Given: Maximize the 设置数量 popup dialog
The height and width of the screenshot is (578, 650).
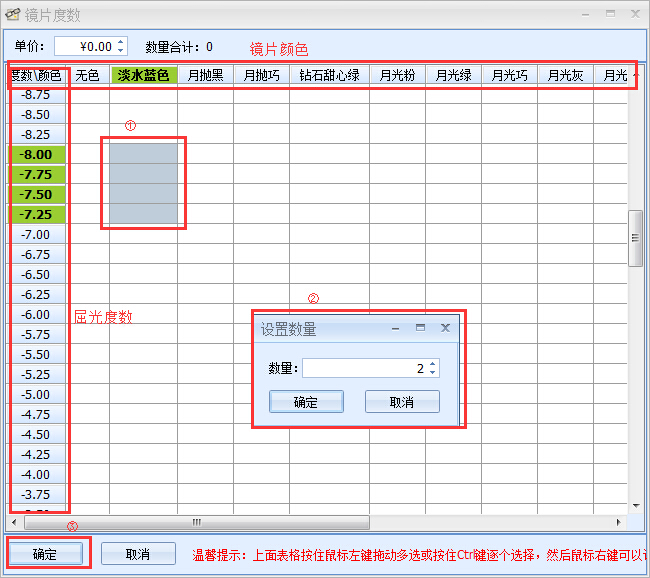Looking at the screenshot, I should click(x=420, y=328).
